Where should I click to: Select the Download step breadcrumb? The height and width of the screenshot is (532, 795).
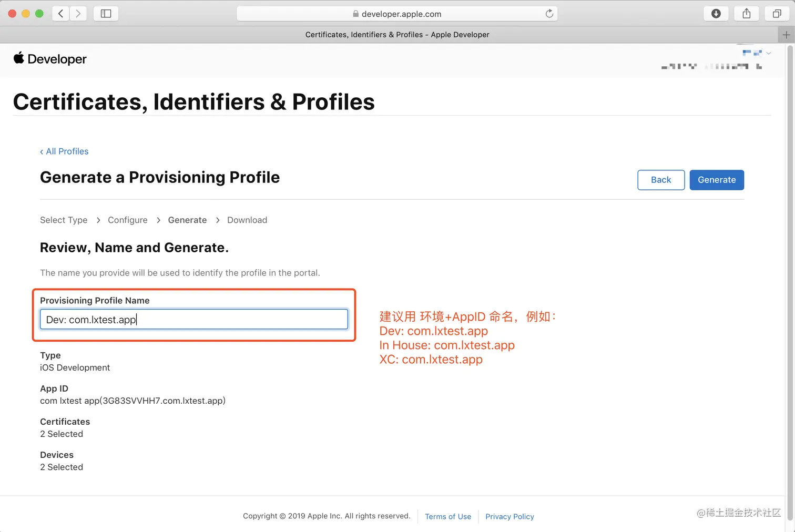pyautogui.click(x=247, y=220)
